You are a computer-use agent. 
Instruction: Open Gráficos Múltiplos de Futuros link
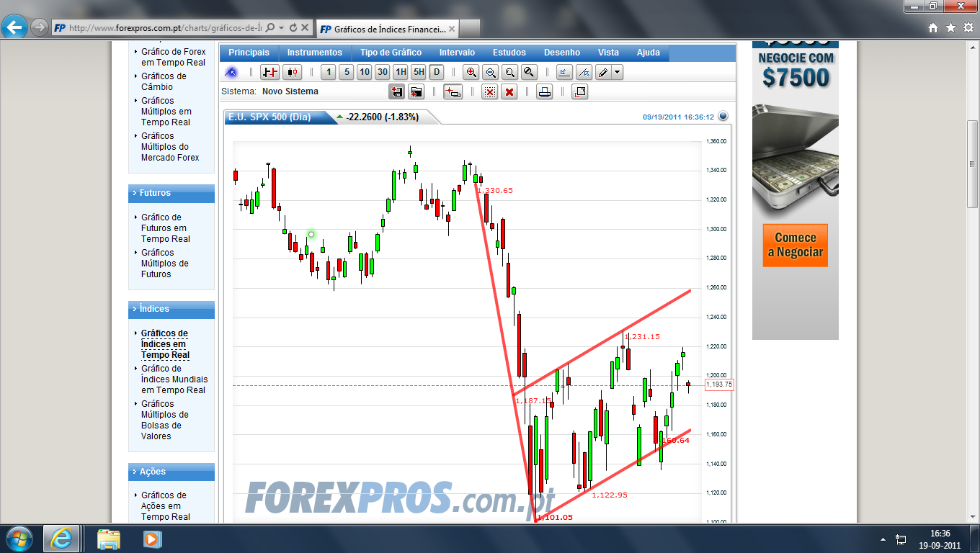[165, 264]
